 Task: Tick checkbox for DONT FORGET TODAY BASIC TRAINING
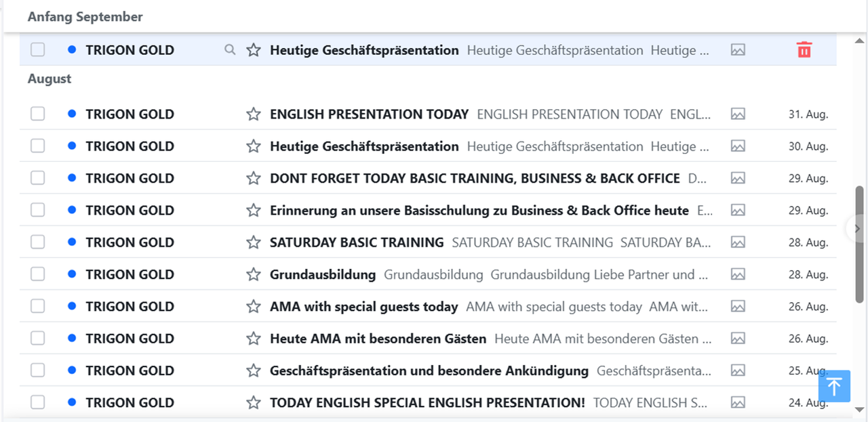click(x=37, y=178)
